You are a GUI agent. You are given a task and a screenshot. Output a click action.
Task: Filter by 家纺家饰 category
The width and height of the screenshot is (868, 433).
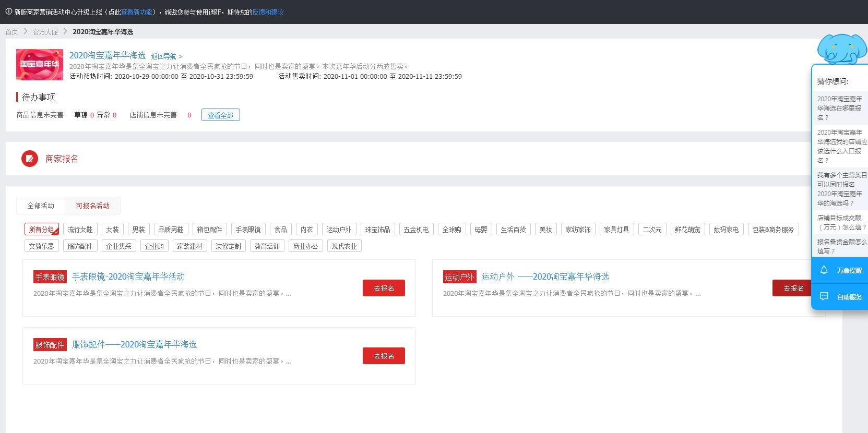click(578, 230)
